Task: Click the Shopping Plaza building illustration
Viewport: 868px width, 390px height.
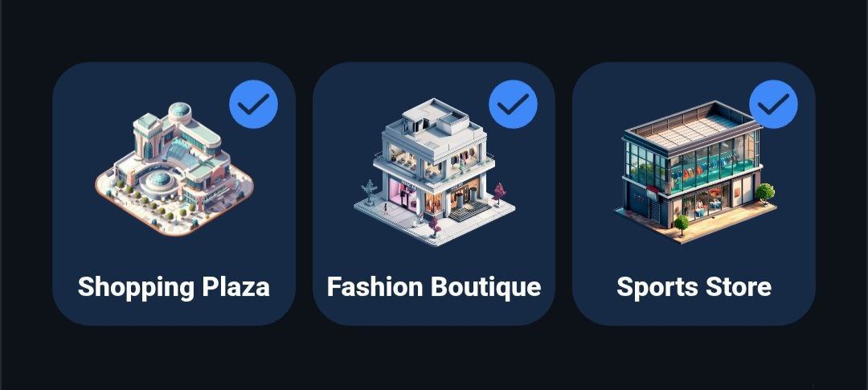Action: (x=174, y=170)
